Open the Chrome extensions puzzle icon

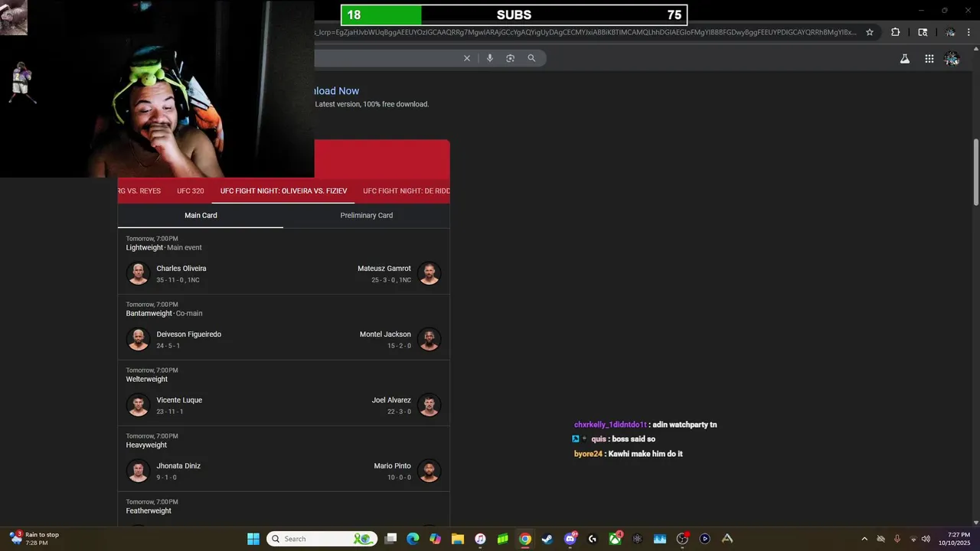click(895, 32)
